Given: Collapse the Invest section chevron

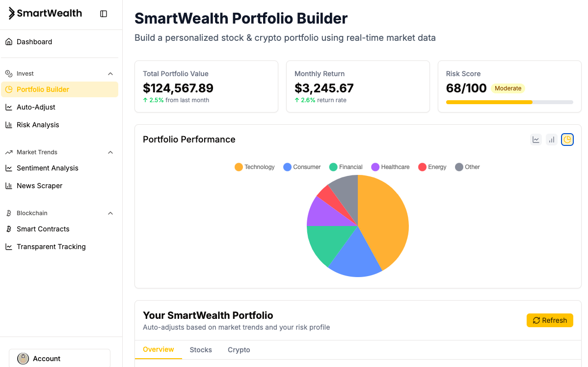Looking at the screenshot, I should 110,74.
